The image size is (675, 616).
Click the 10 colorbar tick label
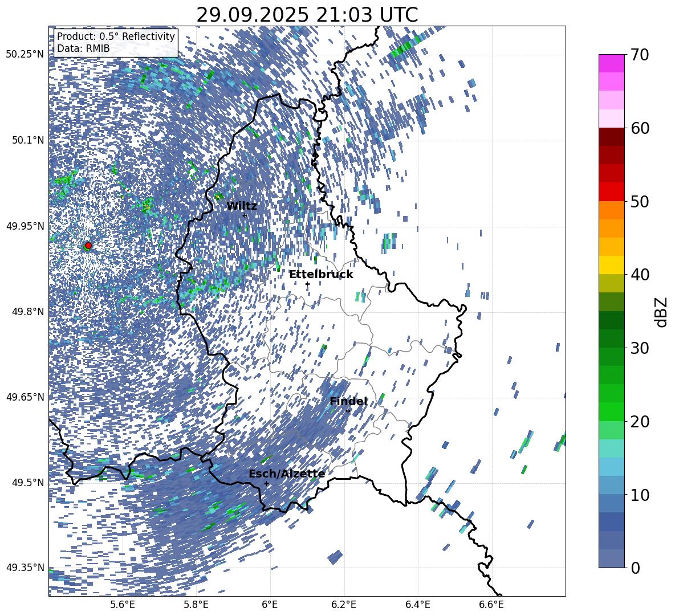(x=640, y=495)
